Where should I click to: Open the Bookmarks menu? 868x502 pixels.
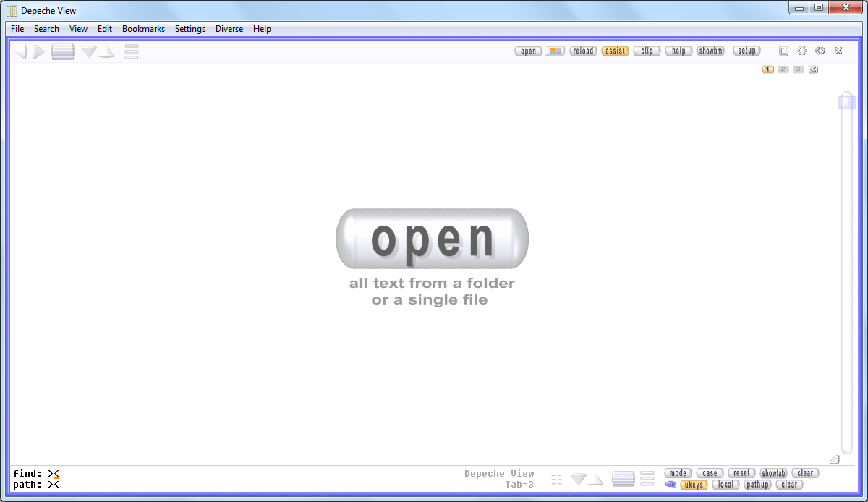click(x=143, y=29)
